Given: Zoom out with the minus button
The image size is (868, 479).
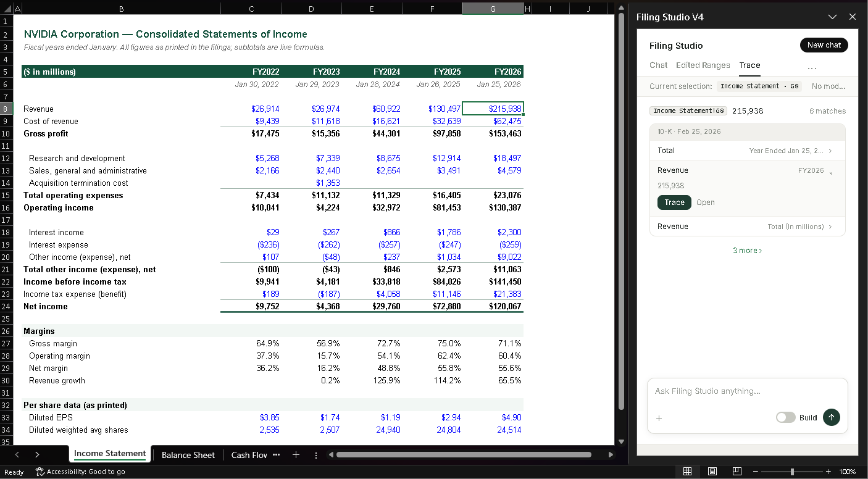Looking at the screenshot, I should click(x=755, y=472).
